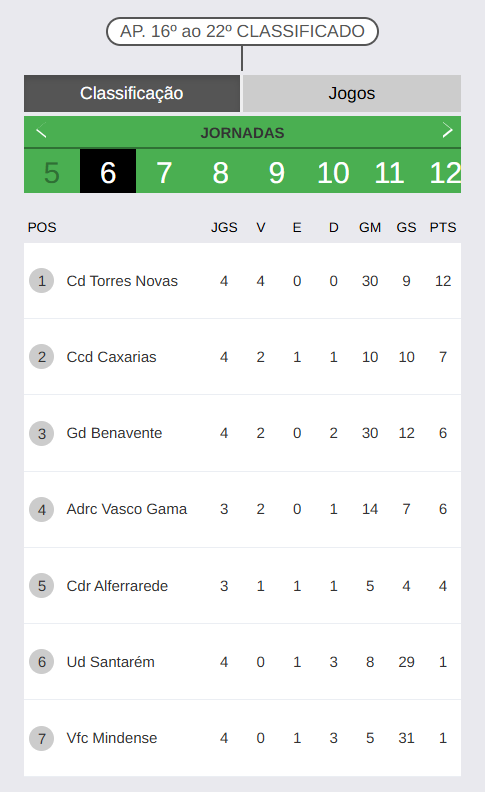Open Cd Torres Novas team row
Screen dimensions: 485x792
click(242, 281)
